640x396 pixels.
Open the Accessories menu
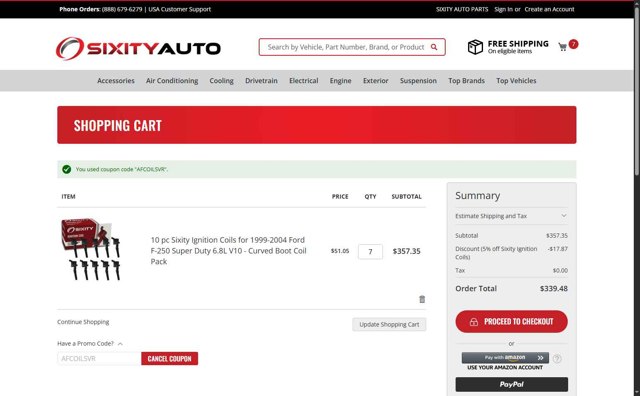point(116,81)
